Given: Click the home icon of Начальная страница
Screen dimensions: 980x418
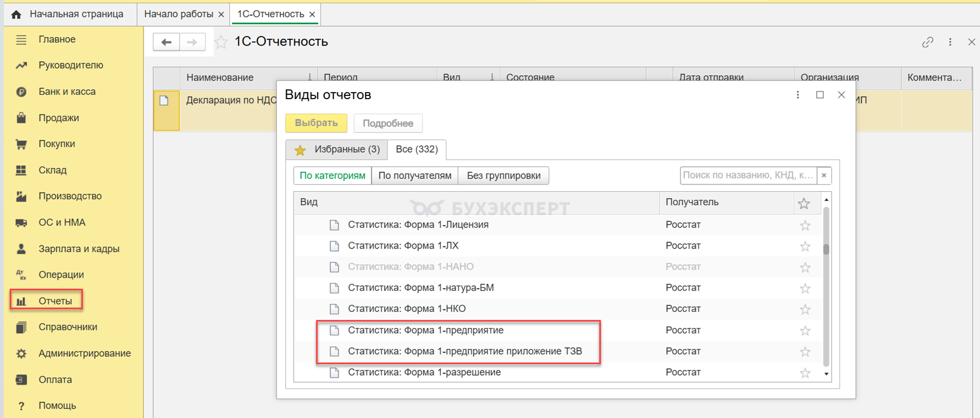Looking at the screenshot, I should [16, 15].
